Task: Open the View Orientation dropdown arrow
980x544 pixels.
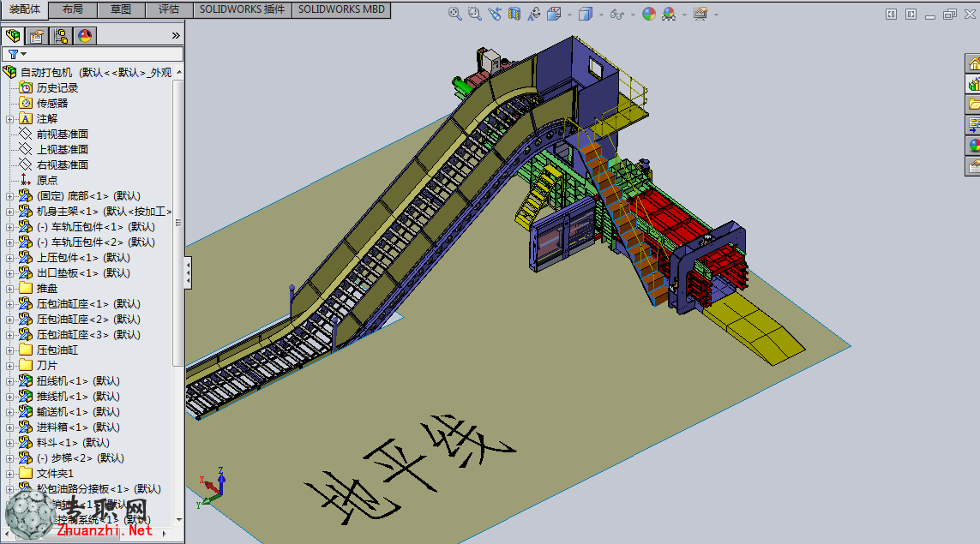Action: click(x=569, y=15)
